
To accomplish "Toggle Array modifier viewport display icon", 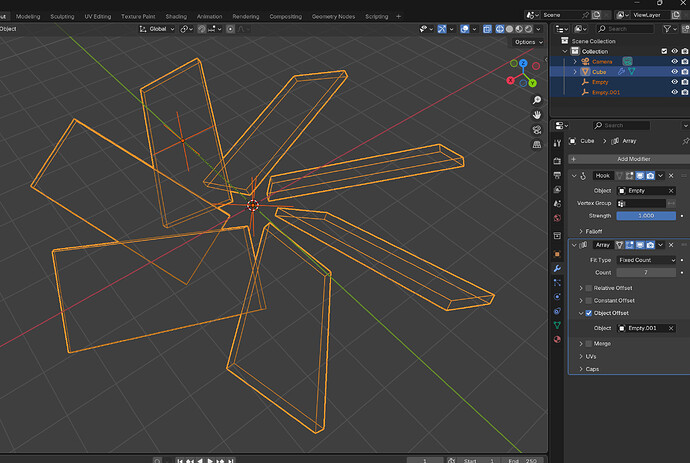I will (640, 245).
